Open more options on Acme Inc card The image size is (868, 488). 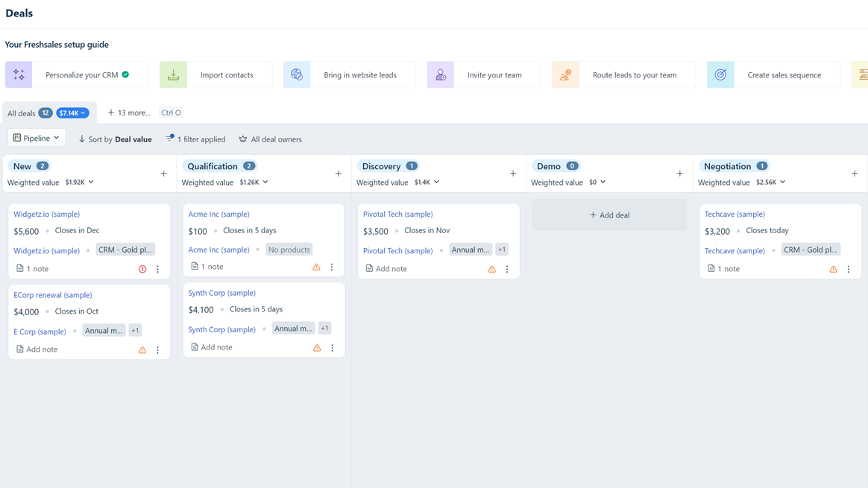point(332,267)
